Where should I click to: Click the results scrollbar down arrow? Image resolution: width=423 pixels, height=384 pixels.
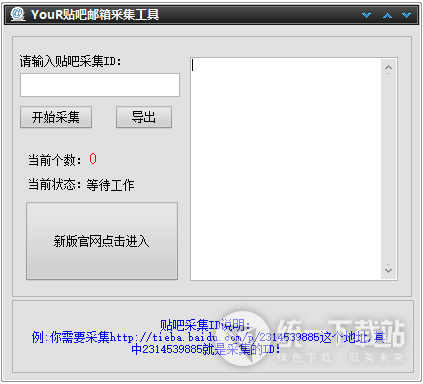[x=388, y=270]
